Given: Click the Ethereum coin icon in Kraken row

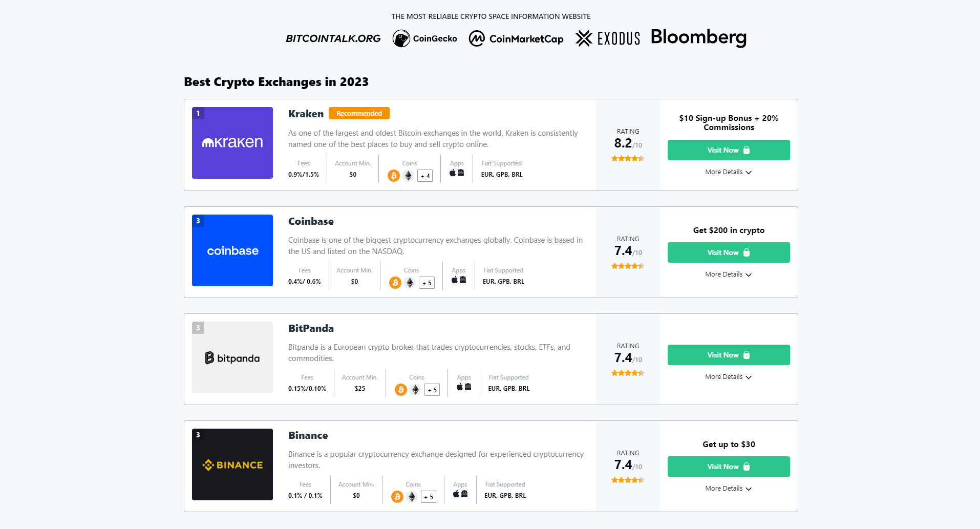Looking at the screenshot, I should click(408, 176).
